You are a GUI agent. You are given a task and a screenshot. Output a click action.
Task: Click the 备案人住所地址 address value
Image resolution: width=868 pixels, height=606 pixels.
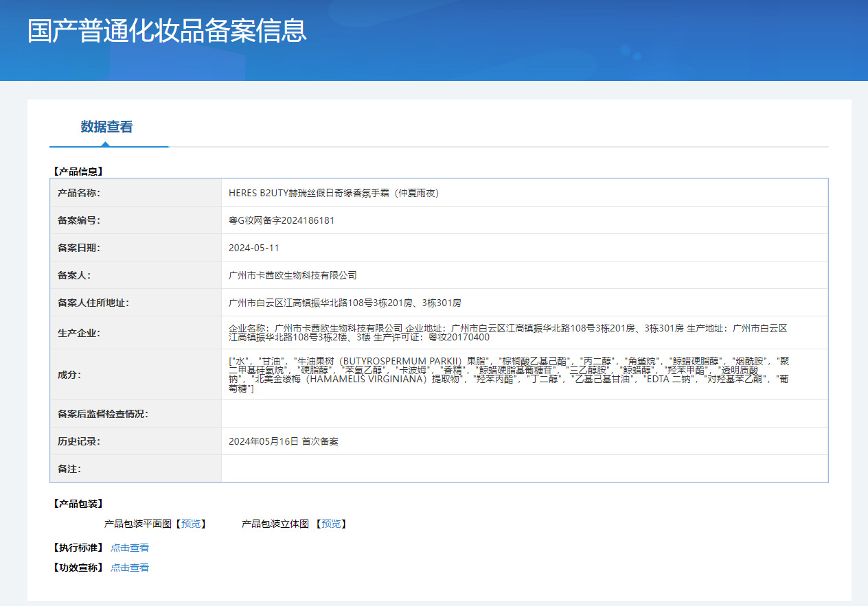(x=345, y=303)
